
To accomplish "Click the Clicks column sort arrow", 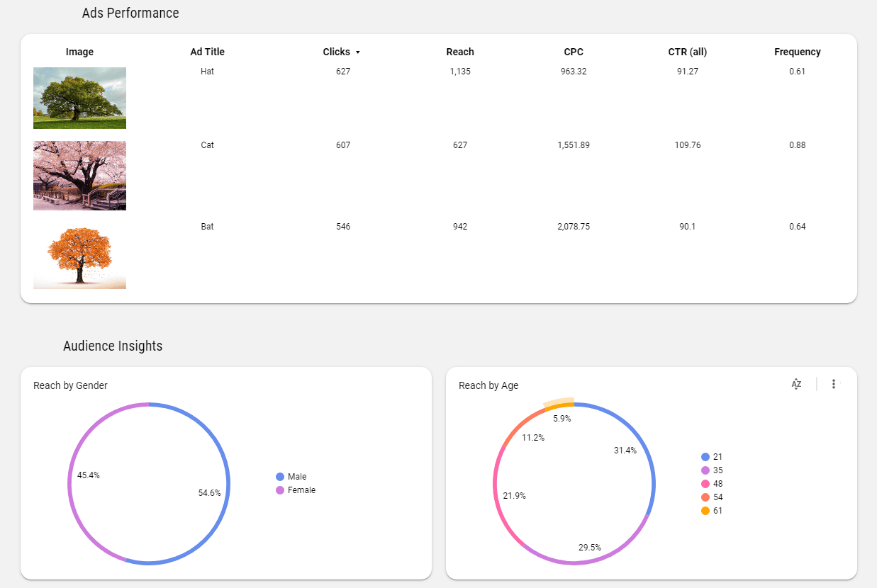I will pyautogui.click(x=358, y=52).
